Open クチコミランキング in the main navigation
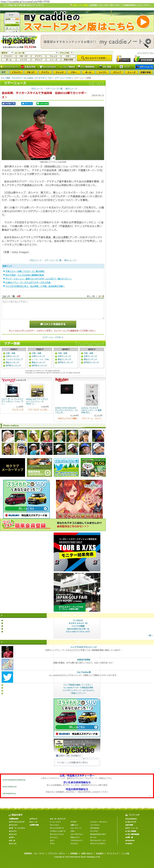 [x=9, y=67]
